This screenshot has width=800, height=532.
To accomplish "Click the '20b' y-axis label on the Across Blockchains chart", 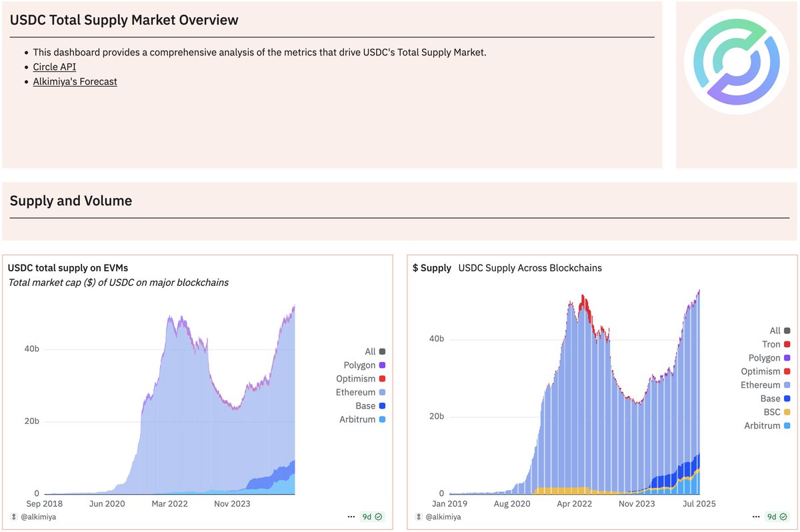I will coord(437,417).
